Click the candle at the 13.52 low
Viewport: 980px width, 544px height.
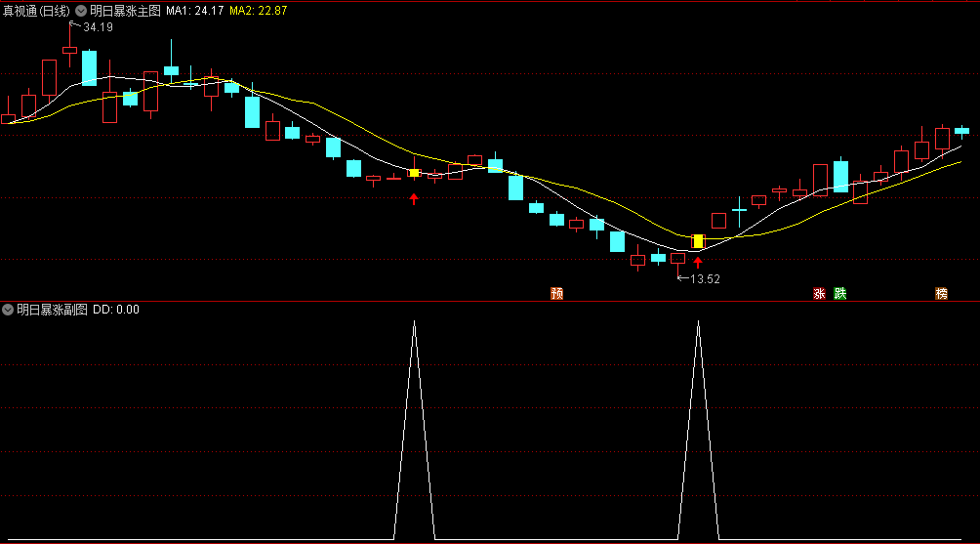677,258
